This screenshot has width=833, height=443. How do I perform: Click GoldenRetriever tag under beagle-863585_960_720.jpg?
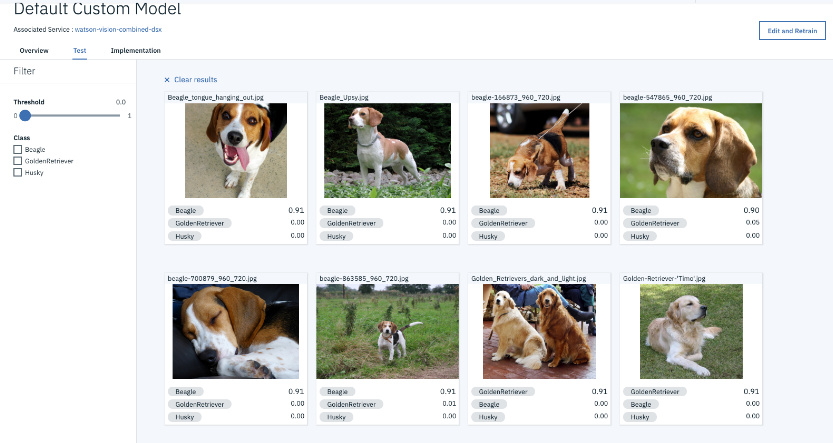point(351,404)
